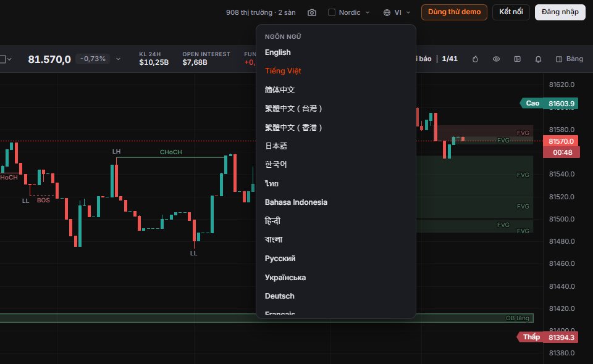
Task: Take a chart screenshot with the camera icon
Action: pyautogui.click(x=311, y=12)
